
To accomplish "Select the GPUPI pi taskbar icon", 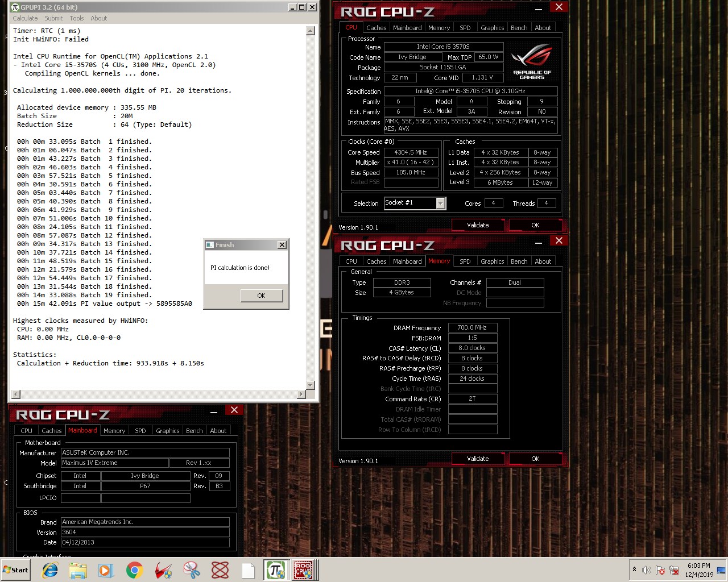I will (276, 570).
